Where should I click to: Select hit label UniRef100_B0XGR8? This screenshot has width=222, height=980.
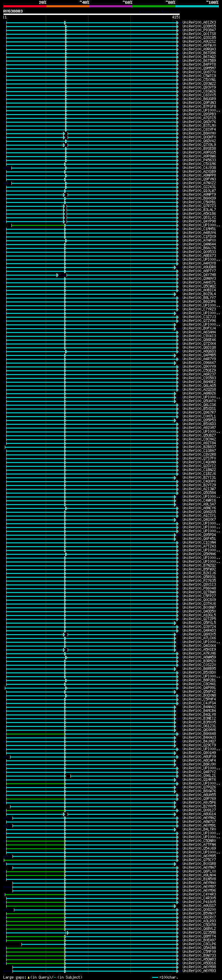point(199,863)
